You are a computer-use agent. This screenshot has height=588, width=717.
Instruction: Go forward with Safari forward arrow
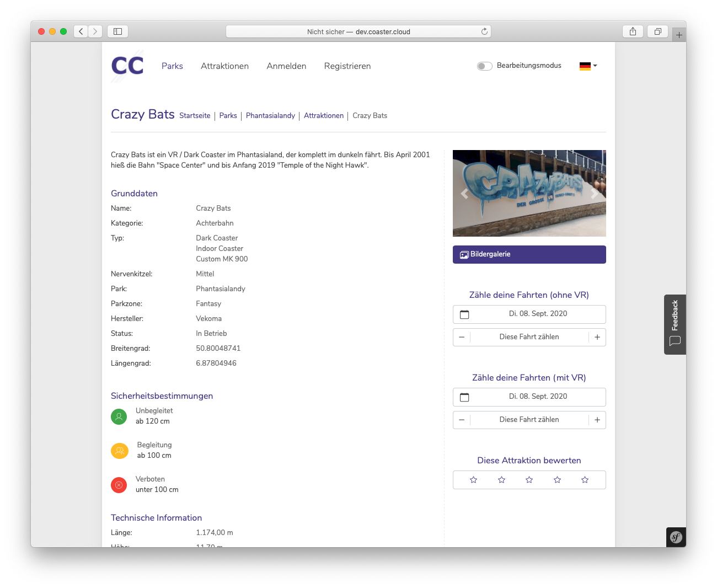pos(95,31)
